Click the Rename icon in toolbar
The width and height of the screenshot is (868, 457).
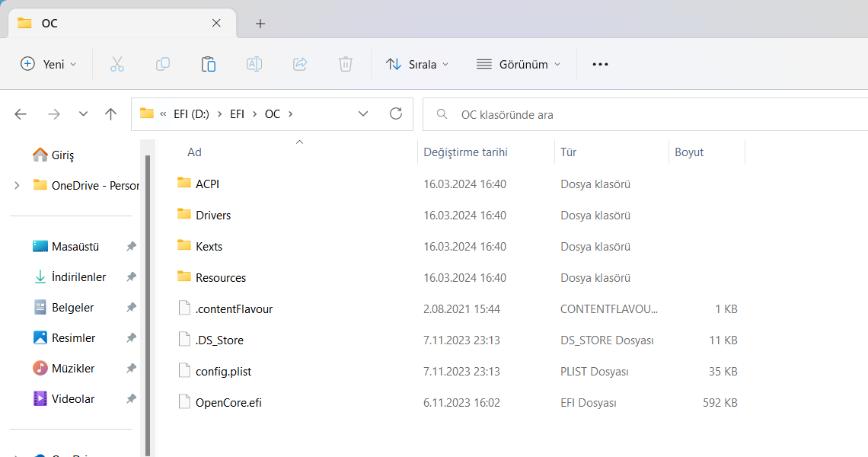pyautogui.click(x=254, y=64)
